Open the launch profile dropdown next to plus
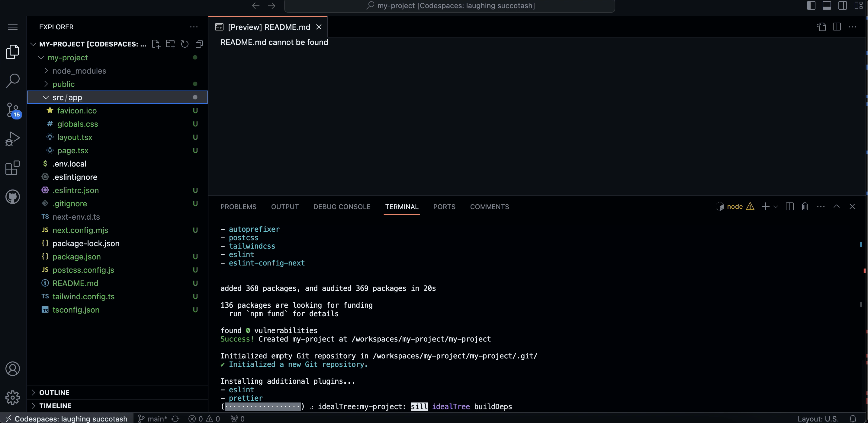Screen dimensions: 868x423 coord(775,207)
